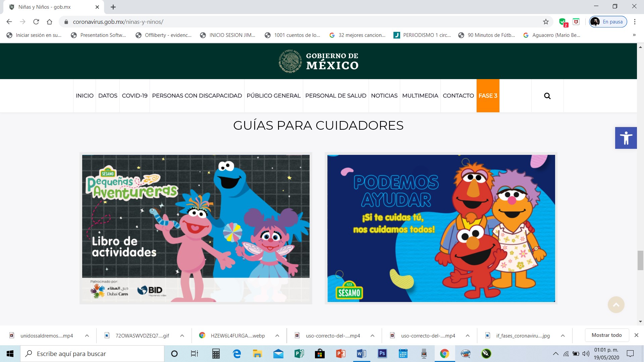The height and width of the screenshot is (362, 644).
Task: Expand options for HZEW6L4FURGA webp download
Action: [x=277, y=336]
